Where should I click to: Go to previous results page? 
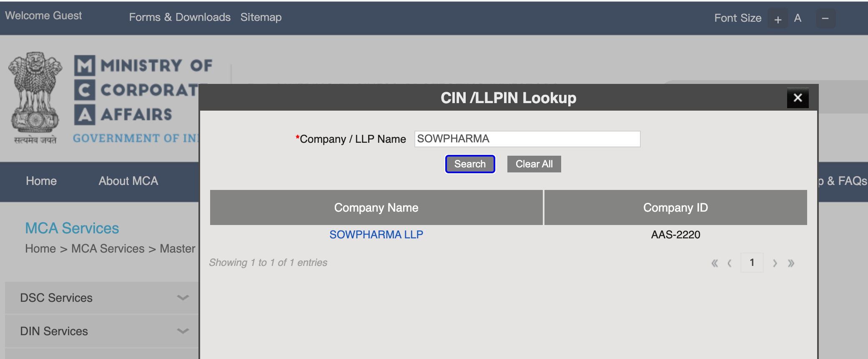point(730,263)
